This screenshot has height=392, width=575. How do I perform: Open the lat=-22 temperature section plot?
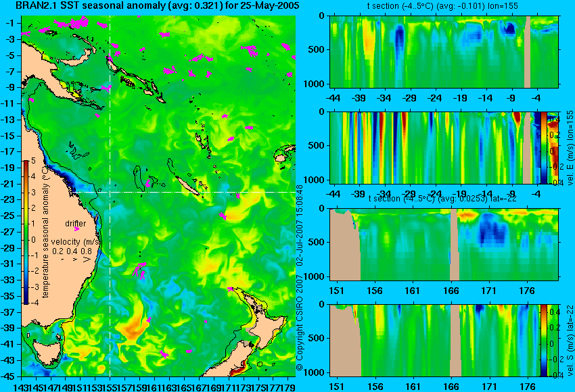tap(444, 245)
